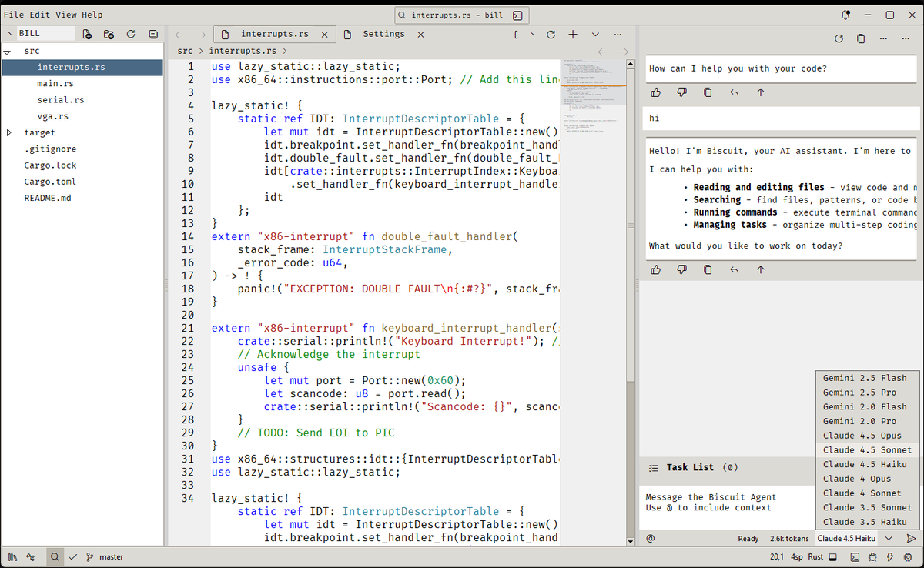Image resolution: width=924 pixels, height=568 pixels.
Task: Open the editor more actions ellipsis
Action: [618, 35]
